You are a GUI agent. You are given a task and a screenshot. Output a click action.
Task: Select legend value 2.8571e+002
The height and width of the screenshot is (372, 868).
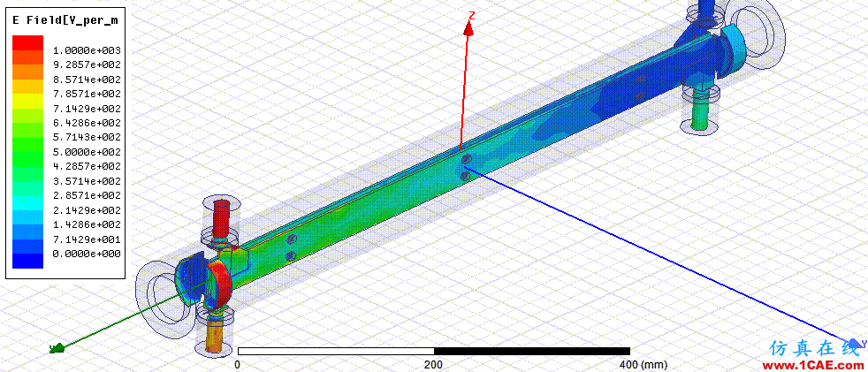(x=86, y=196)
